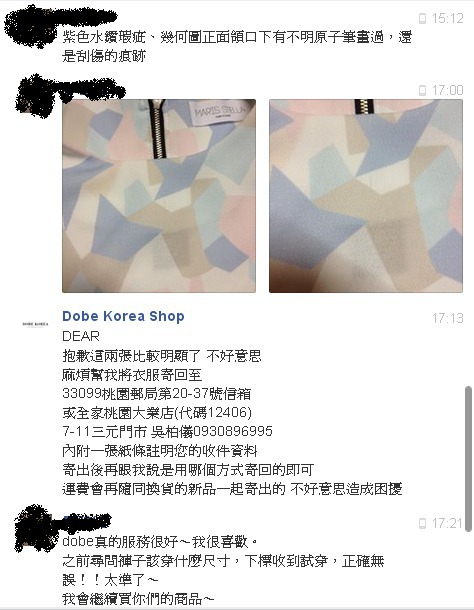Open the left geometric blouse photo

tap(159, 196)
